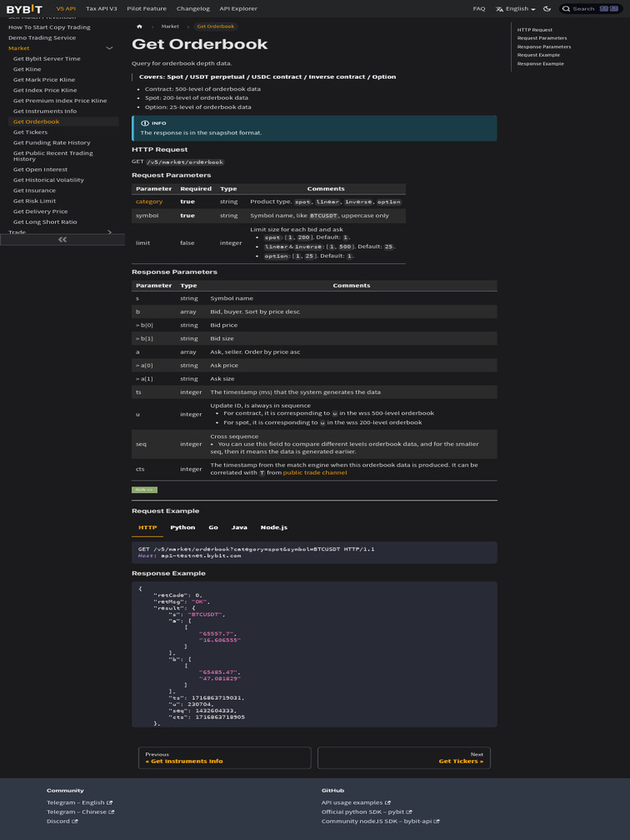Screen dimensions: 630x840
Task: Expand the Trade sidebar category
Action: tap(109, 232)
